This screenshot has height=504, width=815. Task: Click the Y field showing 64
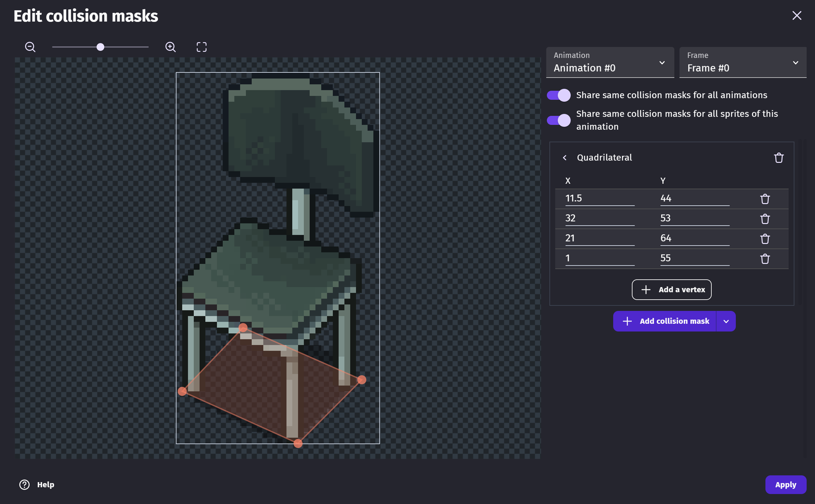point(694,238)
